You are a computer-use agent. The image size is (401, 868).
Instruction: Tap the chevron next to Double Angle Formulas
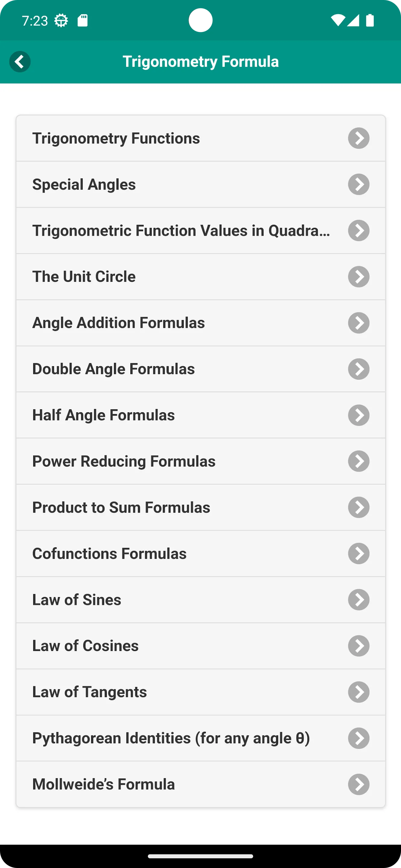pos(358,369)
